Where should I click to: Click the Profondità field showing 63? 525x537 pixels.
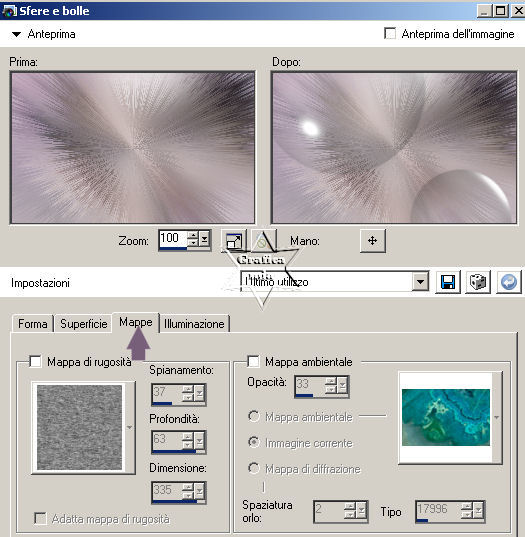167,440
